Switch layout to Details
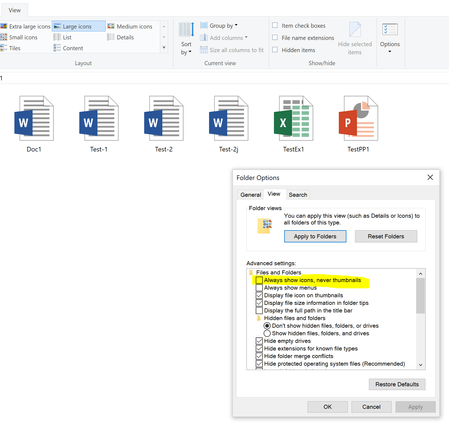This screenshot has width=449, height=427. click(121, 37)
